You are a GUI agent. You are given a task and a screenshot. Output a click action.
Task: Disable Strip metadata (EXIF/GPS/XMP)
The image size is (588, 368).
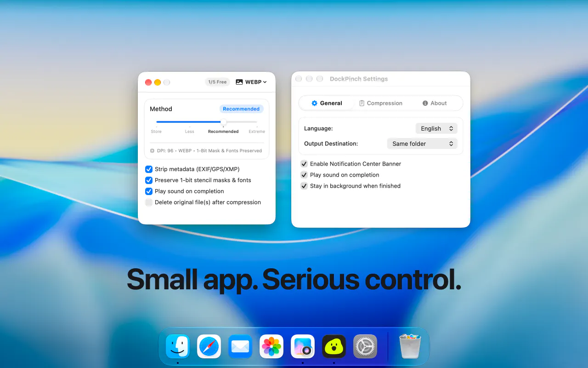pos(149,169)
